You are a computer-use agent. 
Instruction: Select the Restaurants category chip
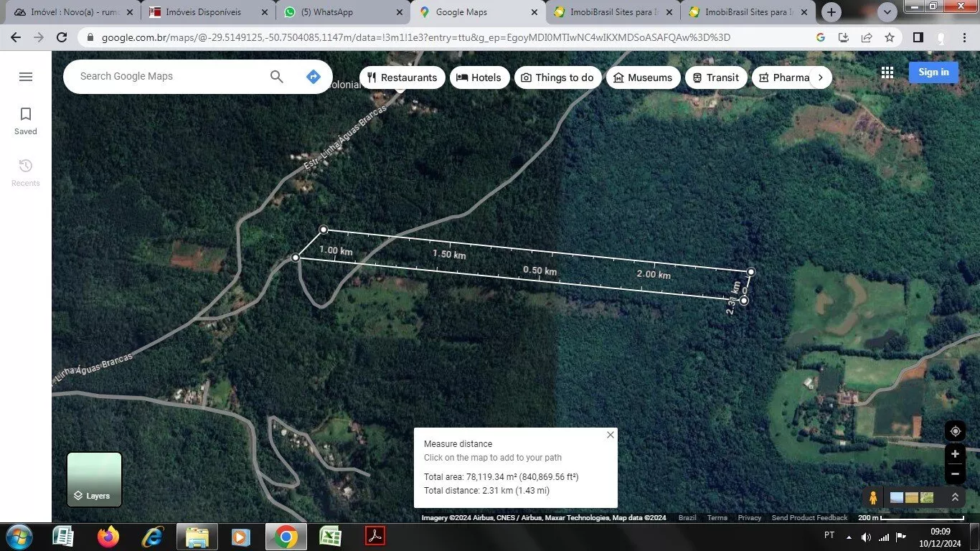click(402, 77)
